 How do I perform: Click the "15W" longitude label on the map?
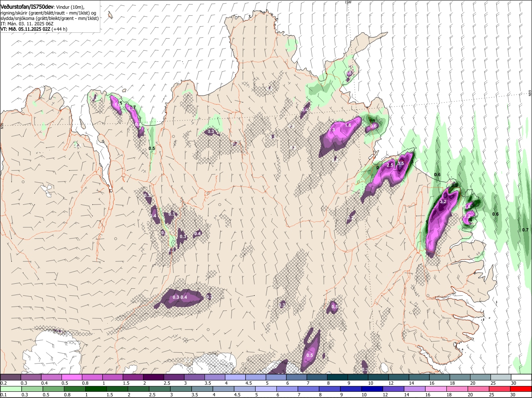pos(348,2)
